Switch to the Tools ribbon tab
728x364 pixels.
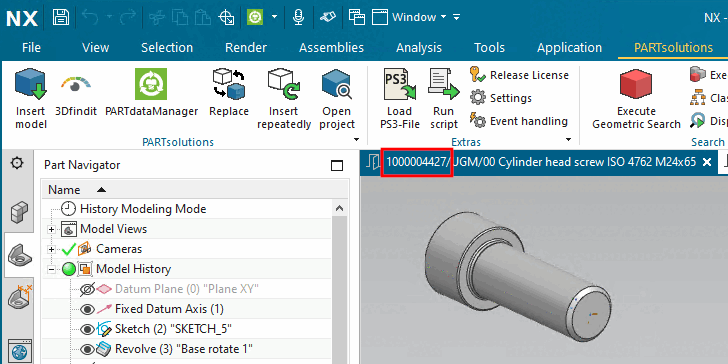tap(489, 47)
